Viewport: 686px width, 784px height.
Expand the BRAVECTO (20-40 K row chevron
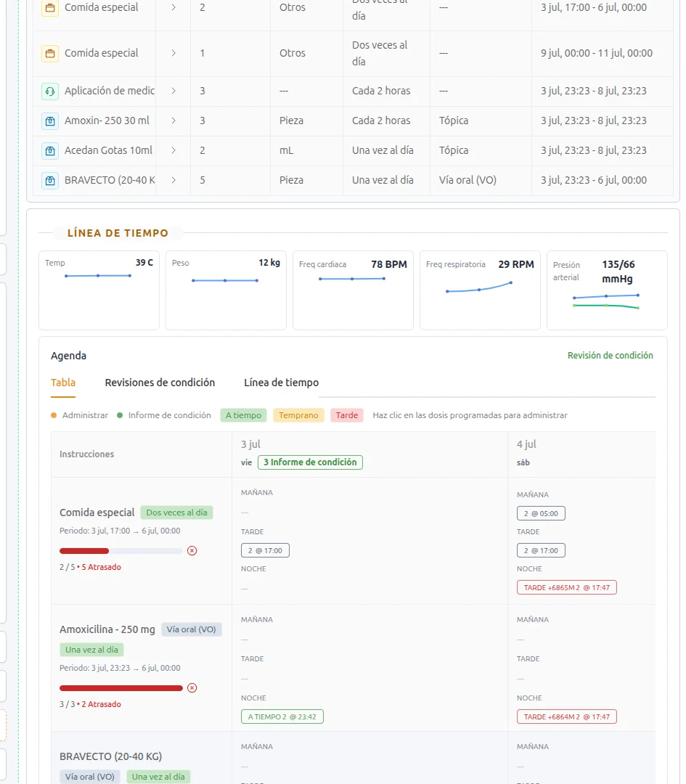click(x=173, y=180)
